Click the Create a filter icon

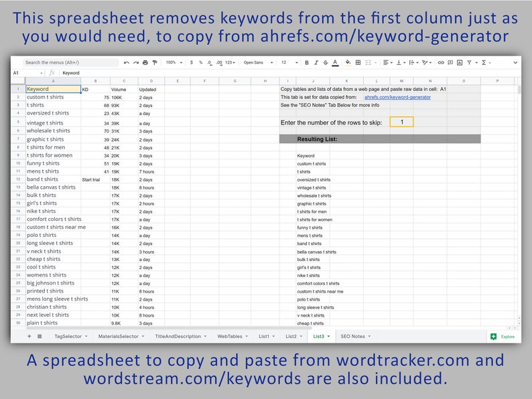(469, 62)
